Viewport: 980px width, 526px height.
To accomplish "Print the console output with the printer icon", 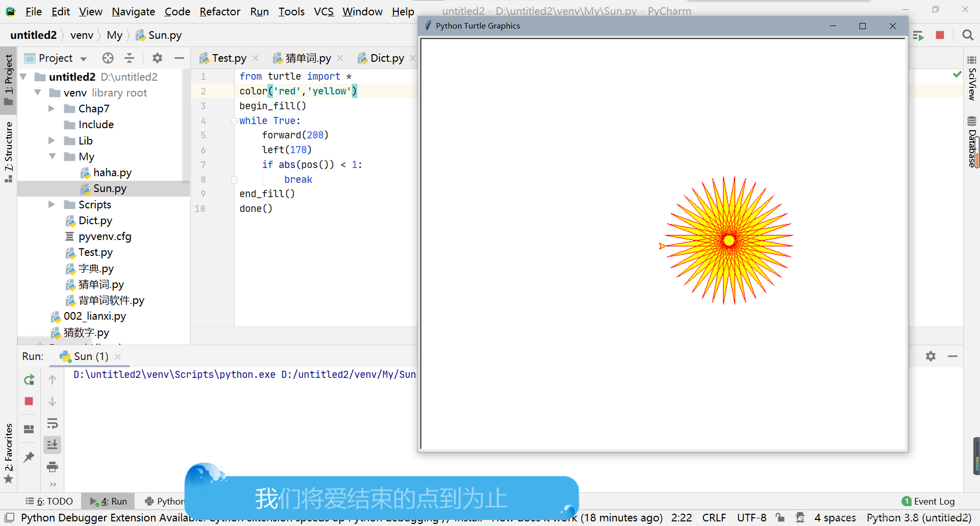I will pyautogui.click(x=52, y=467).
